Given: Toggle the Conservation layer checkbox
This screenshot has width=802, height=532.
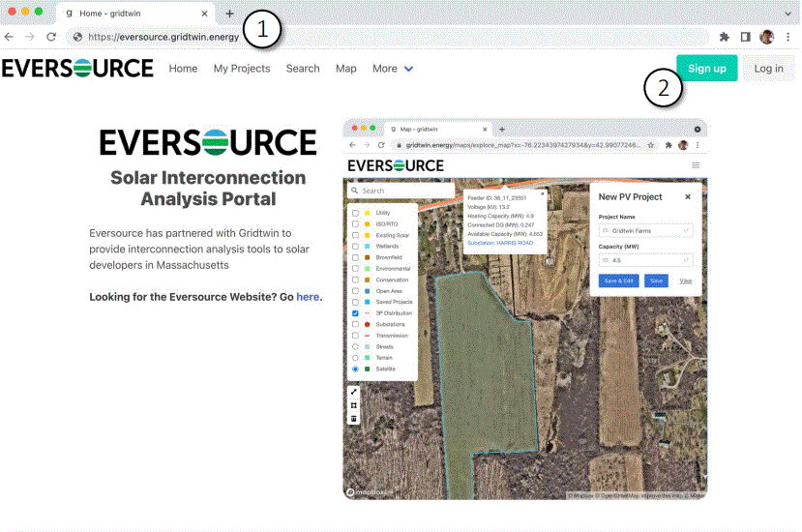Looking at the screenshot, I should [x=355, y=280].
